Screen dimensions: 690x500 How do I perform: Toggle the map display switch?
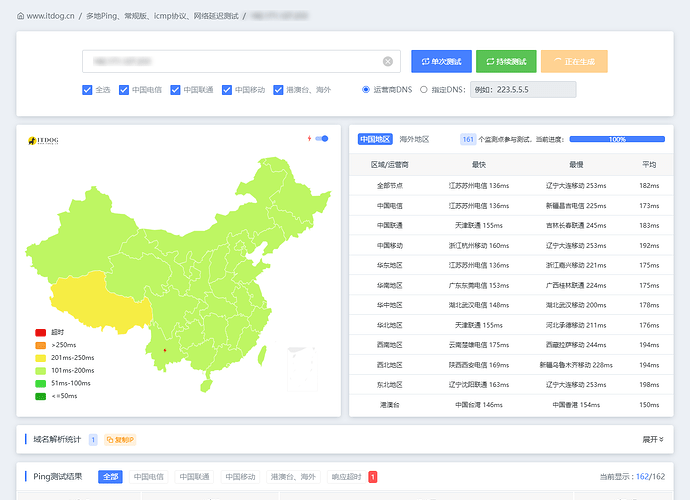(x=322, y=139)
